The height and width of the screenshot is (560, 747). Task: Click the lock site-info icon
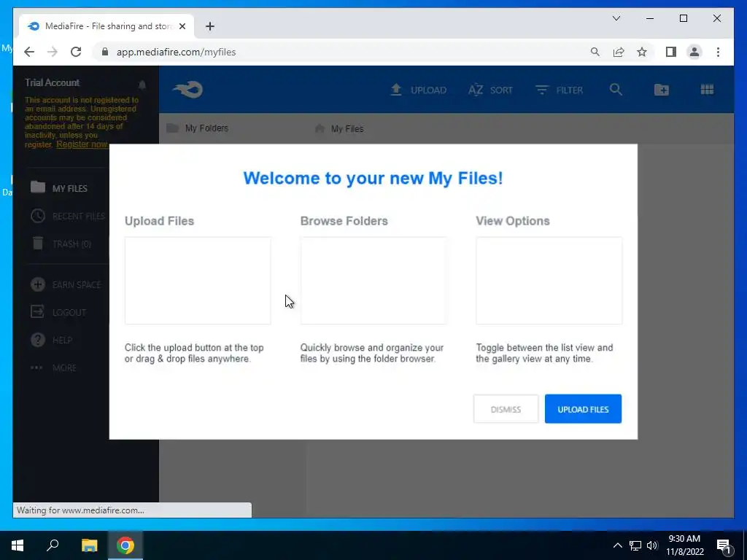(105, 52)
